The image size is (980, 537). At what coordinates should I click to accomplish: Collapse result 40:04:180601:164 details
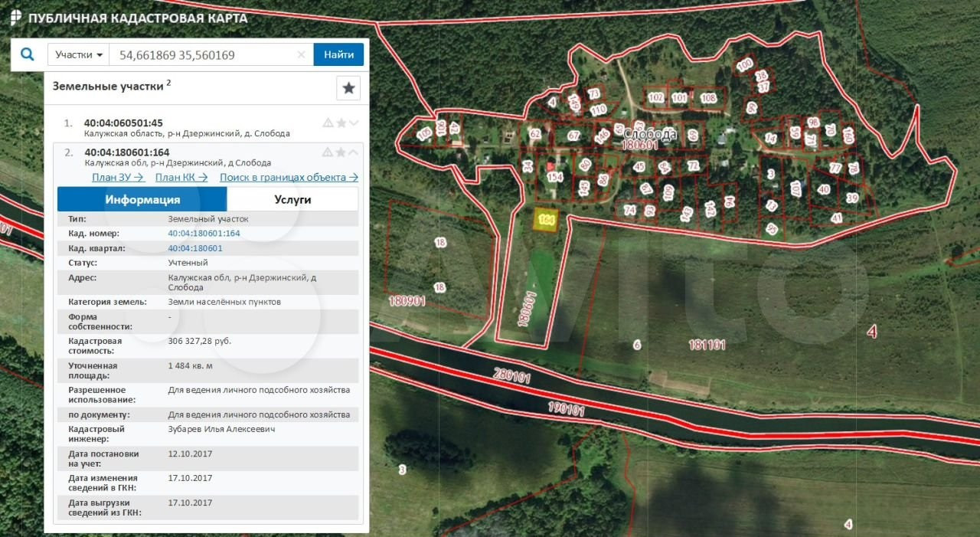(x=354, y=152)
